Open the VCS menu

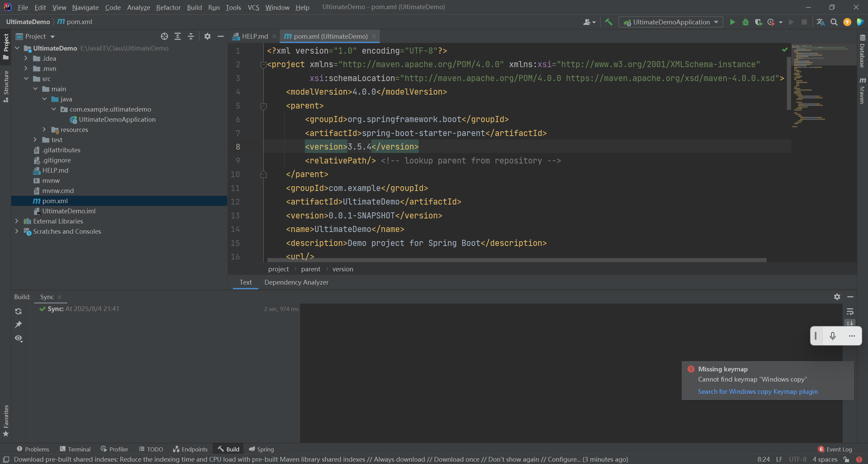coord(253,7)
